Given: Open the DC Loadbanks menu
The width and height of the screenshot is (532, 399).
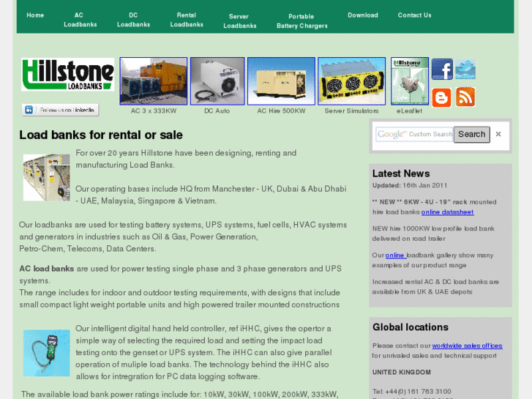Looking at the screenshot, I should click(x=133, y=20).
